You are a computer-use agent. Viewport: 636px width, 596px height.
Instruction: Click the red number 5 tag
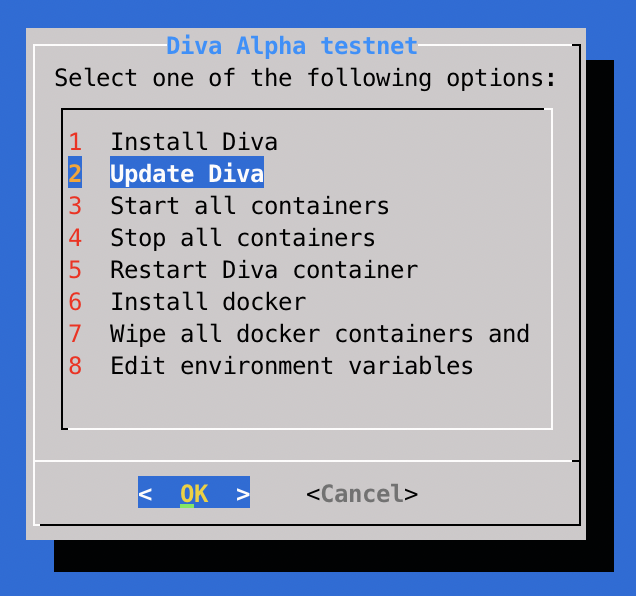[75, 270]
